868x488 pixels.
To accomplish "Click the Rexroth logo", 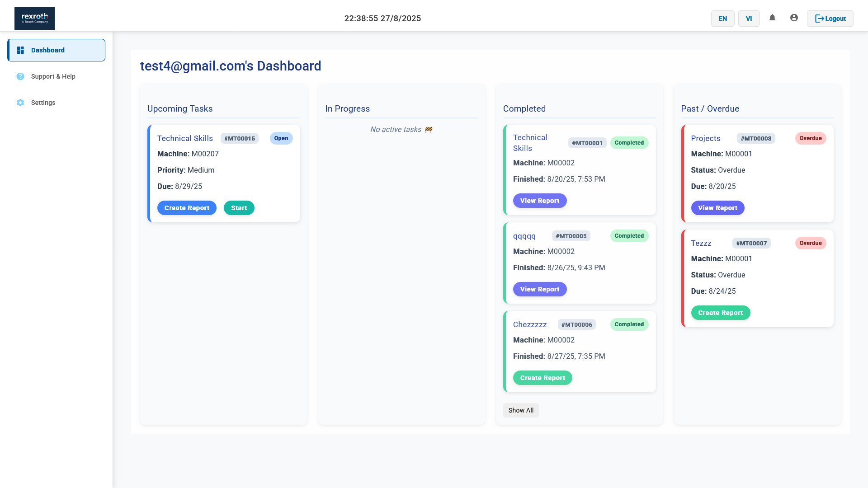I will 34,19.
